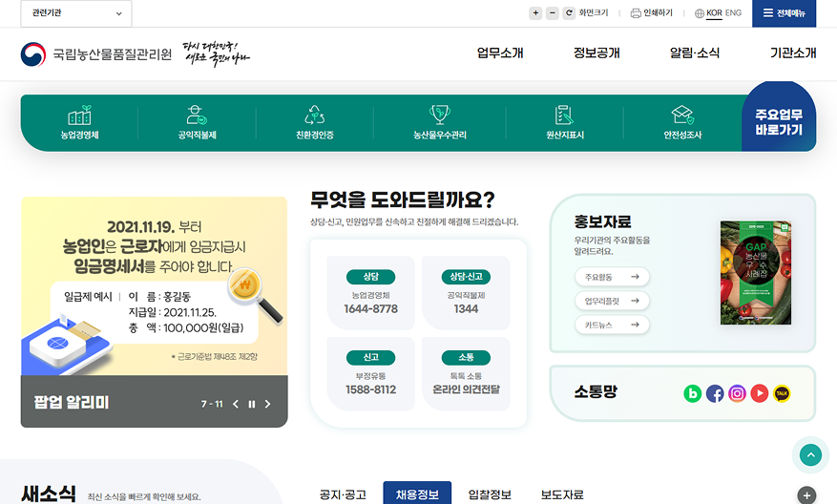Open the KakaoTalk channel icon

tap(782, 393)
